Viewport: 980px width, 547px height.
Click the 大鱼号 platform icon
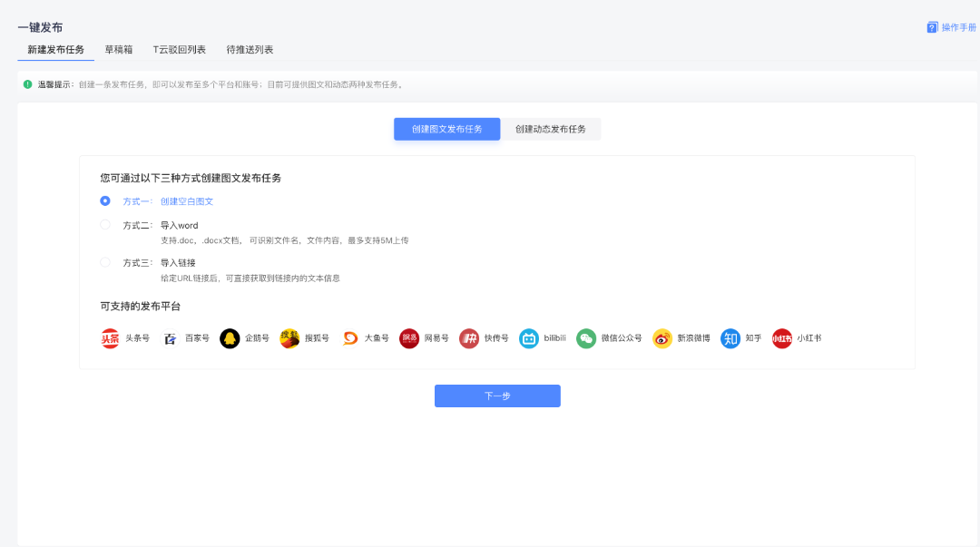(349, 338)
